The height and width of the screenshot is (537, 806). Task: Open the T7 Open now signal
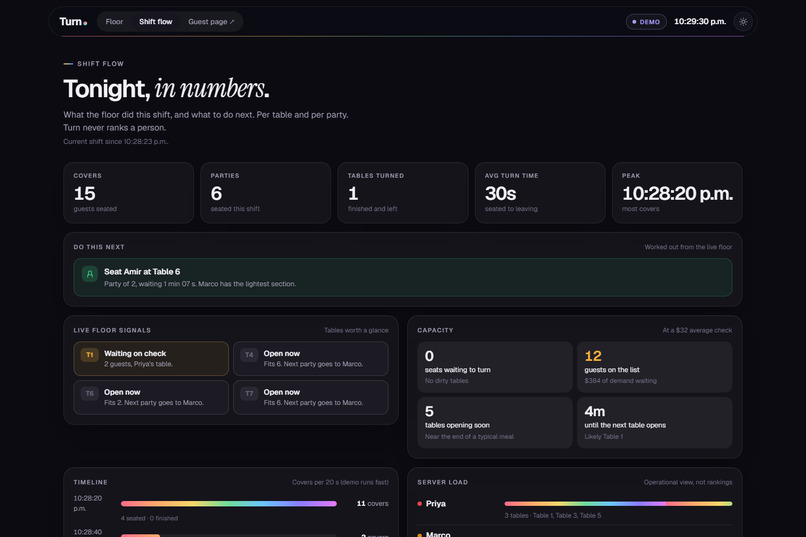pos(311,397)
